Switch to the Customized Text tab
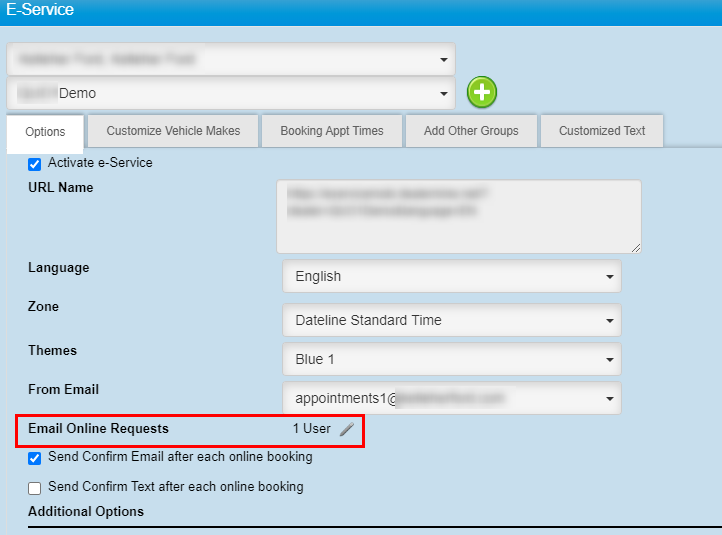The image size is (722, 535). tap(601, 131)
